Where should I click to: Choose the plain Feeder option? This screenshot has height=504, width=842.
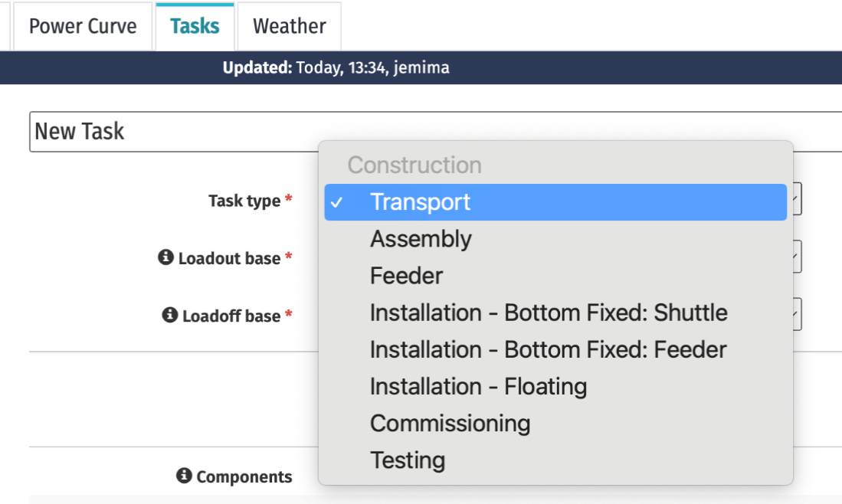coord(555,276)
